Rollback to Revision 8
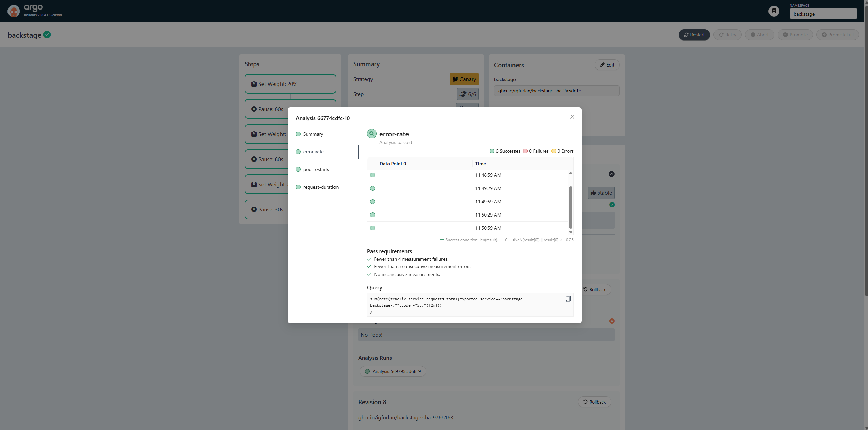Viewport: 868px width, 430px height. pos(594,402)
